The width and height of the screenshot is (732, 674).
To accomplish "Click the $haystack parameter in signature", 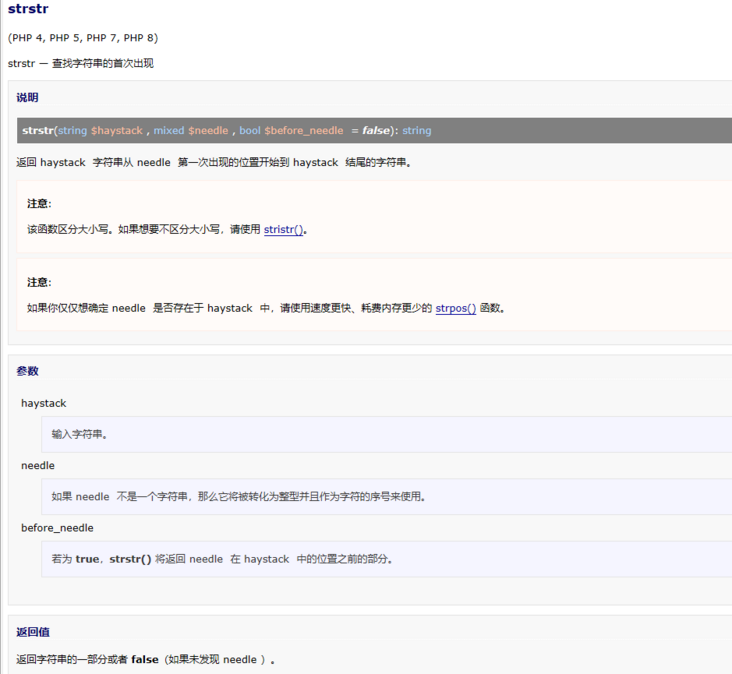I will [117, 131].
